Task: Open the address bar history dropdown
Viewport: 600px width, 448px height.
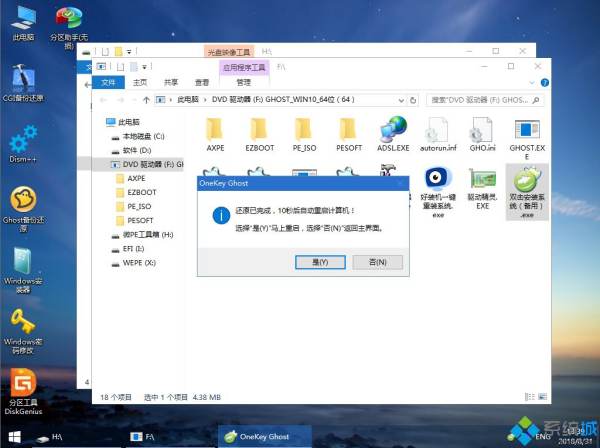Action: point(401,100)
